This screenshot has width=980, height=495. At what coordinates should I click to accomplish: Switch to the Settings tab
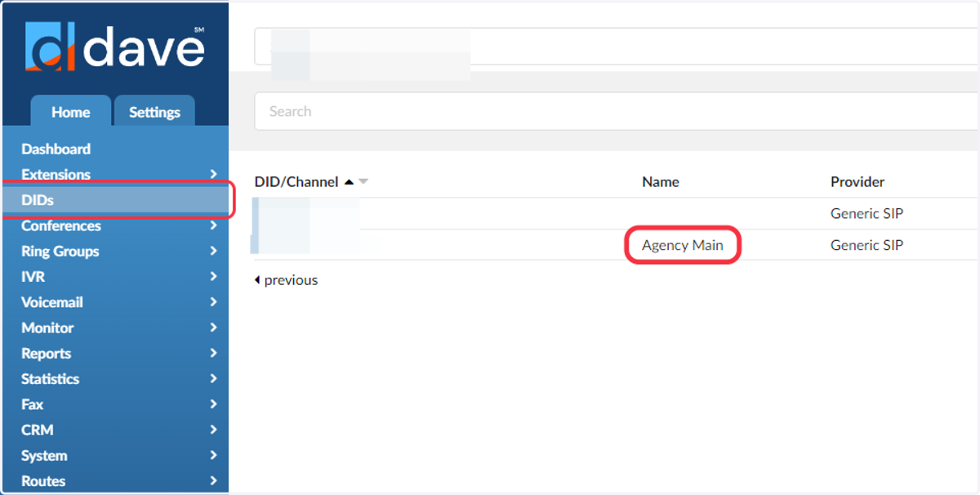154,112
